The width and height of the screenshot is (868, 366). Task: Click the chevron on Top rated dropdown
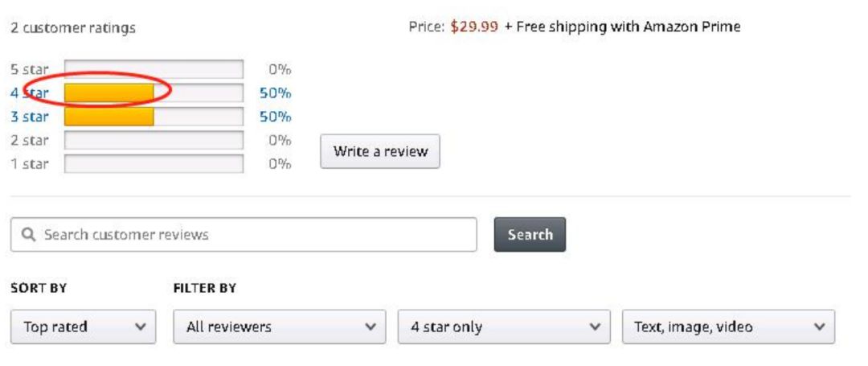(x=141, y=327)
